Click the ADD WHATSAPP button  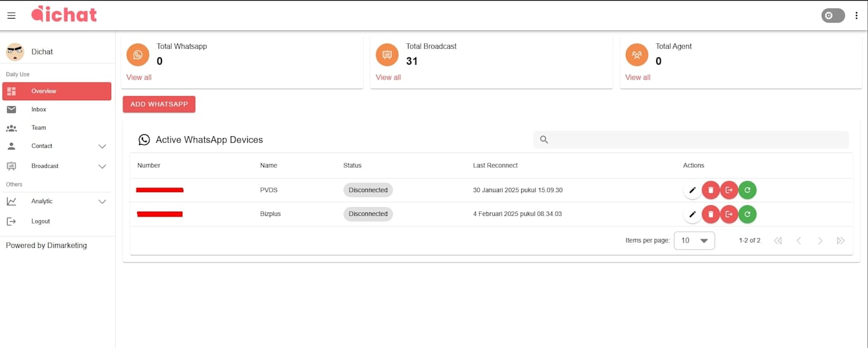click(159, 104)
